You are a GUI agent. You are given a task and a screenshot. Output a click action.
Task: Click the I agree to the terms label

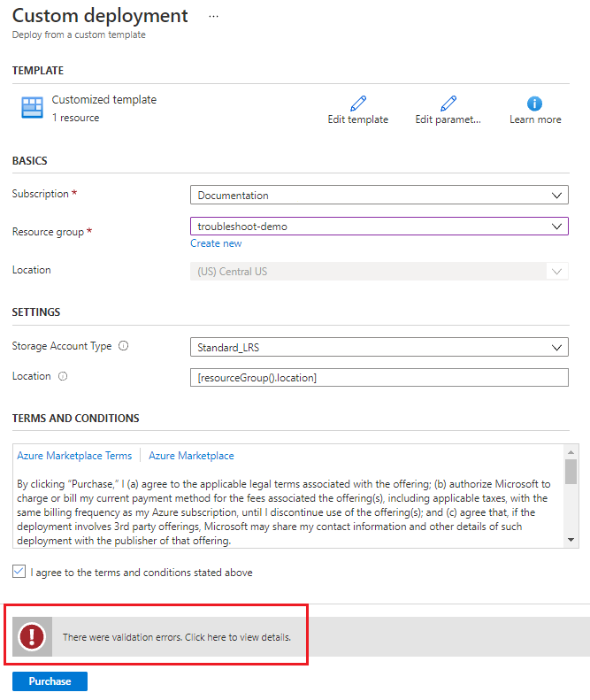(x=142, y=573)
